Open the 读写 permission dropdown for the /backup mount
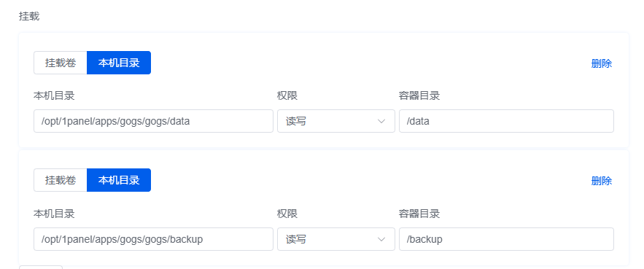 336,239
